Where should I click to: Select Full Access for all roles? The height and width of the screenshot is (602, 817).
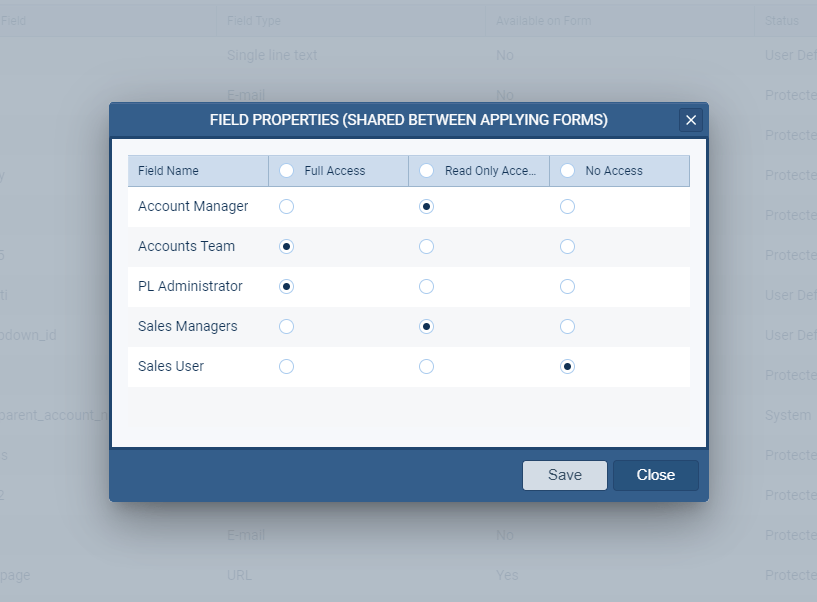[287, 170]
